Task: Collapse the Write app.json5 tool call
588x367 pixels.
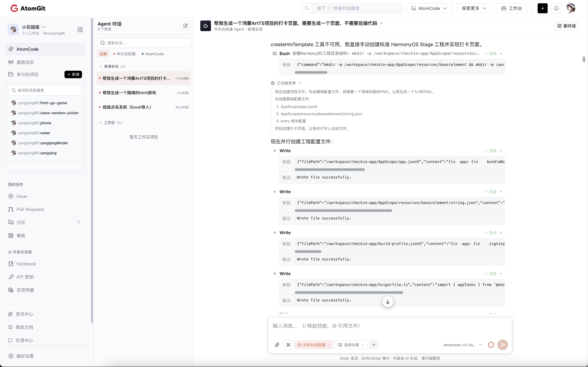Action: [x=501, y=151]
